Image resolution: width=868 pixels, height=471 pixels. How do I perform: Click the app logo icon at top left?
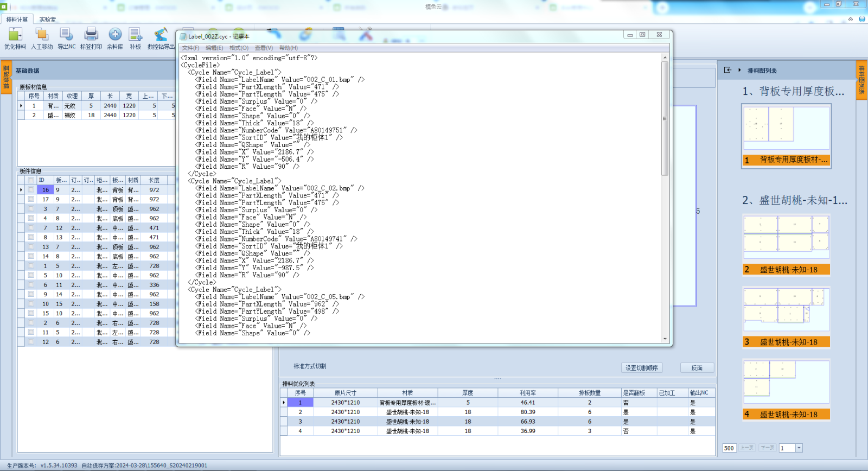[4, 7]
